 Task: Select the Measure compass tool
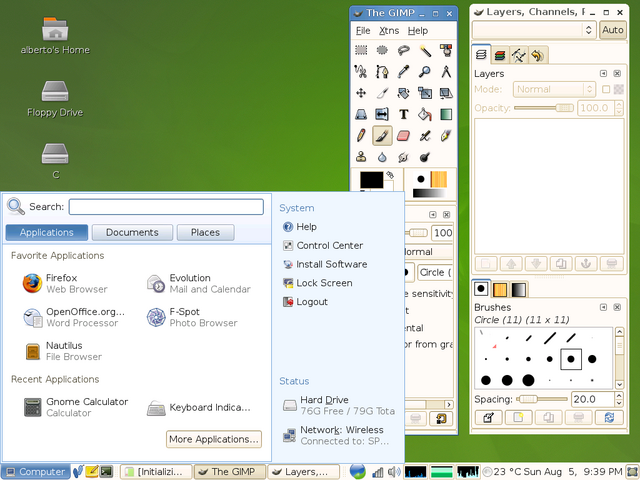[446, 72]
